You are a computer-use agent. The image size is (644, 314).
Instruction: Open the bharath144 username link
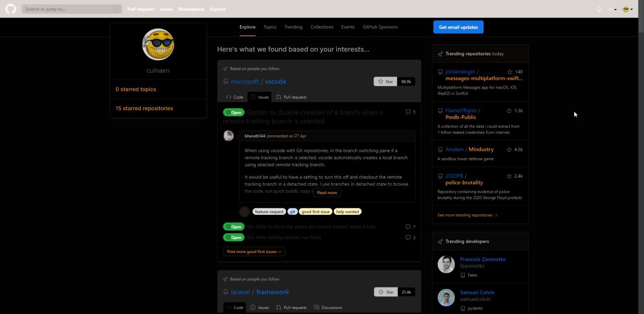(x=255, y=136)
